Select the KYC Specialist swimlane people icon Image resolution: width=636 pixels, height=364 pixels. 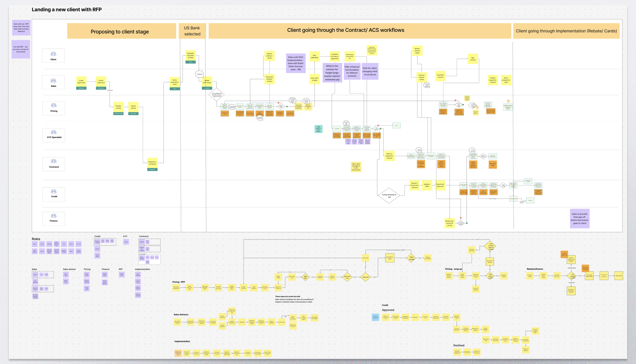click(54, 132)
